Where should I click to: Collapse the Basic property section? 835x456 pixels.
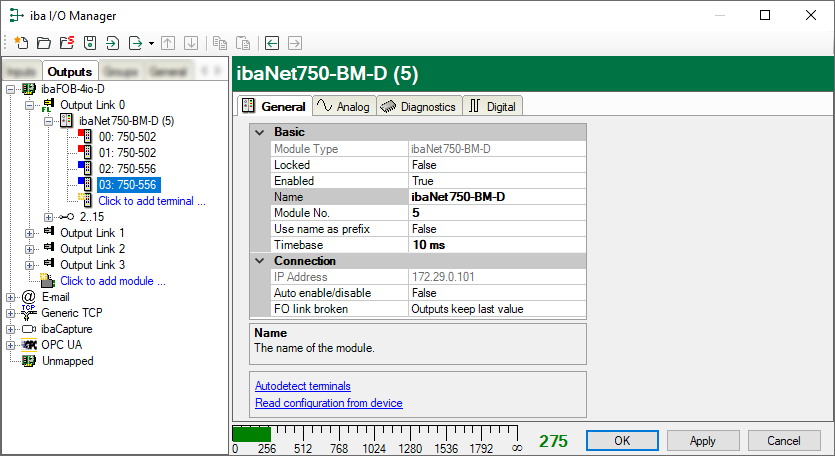pos(260,132)
